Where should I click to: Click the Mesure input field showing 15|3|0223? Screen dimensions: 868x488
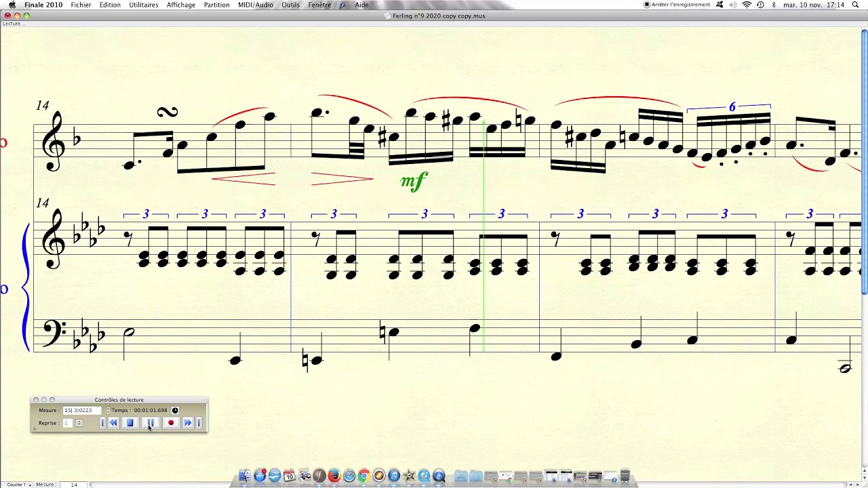(83, 410)
